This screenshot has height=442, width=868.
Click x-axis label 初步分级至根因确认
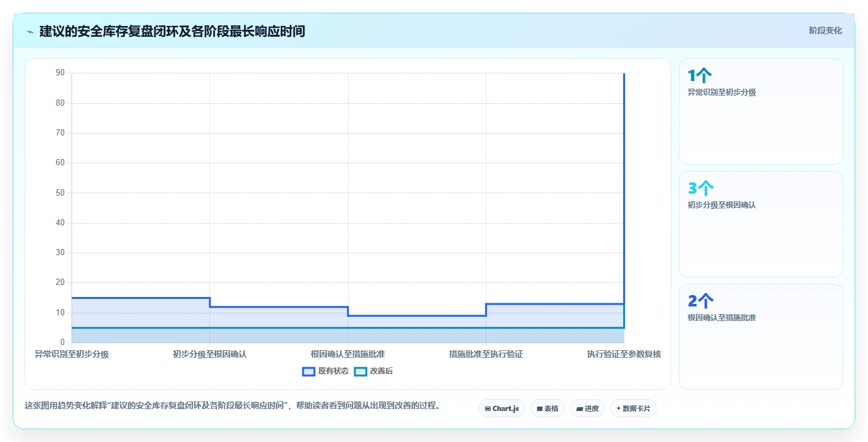[209, 355]
